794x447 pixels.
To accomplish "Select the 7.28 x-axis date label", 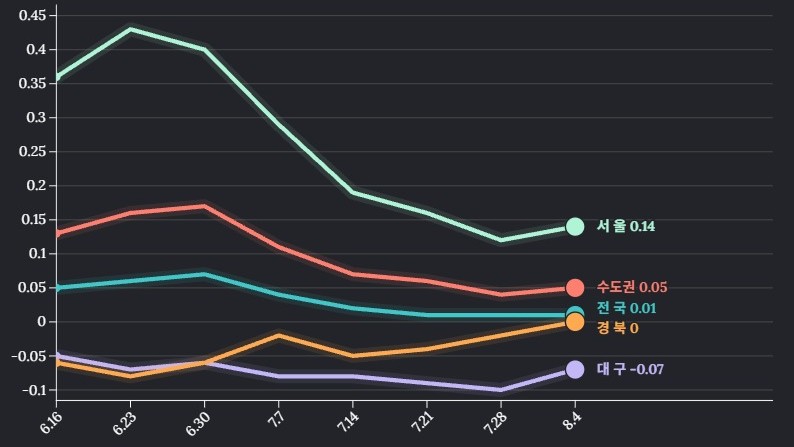I will point(497,421).
